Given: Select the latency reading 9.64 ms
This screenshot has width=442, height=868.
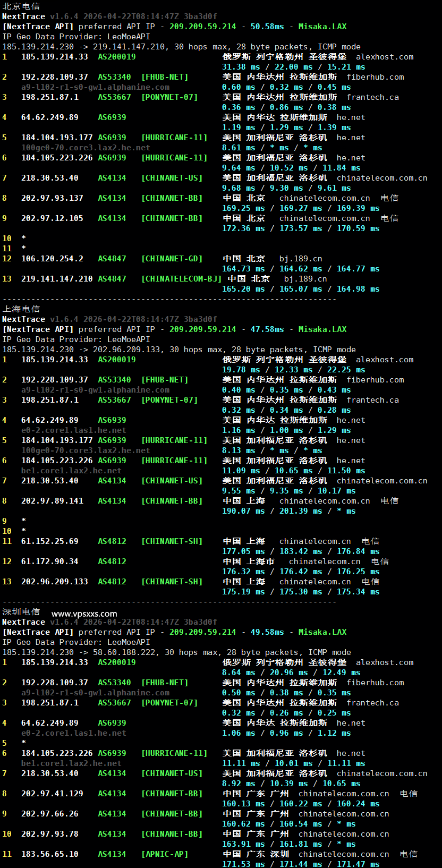Looking at the screenshot, I should click(239, 168).
